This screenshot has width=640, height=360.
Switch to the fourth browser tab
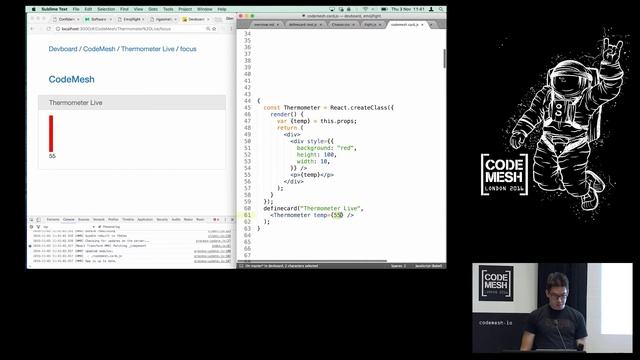pos(163,19)
